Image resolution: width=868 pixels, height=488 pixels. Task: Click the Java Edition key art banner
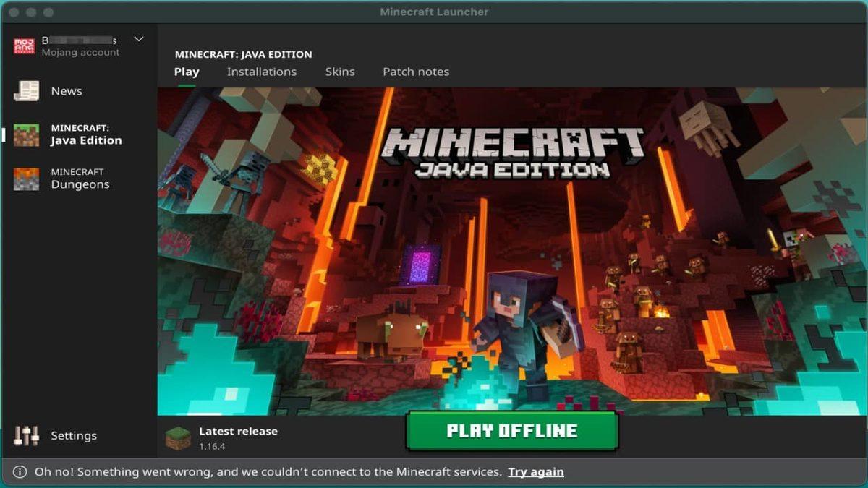coord(512,246)
